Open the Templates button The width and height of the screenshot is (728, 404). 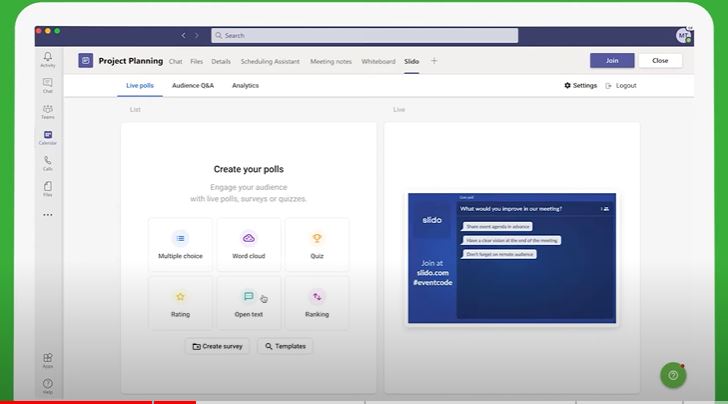285,346
